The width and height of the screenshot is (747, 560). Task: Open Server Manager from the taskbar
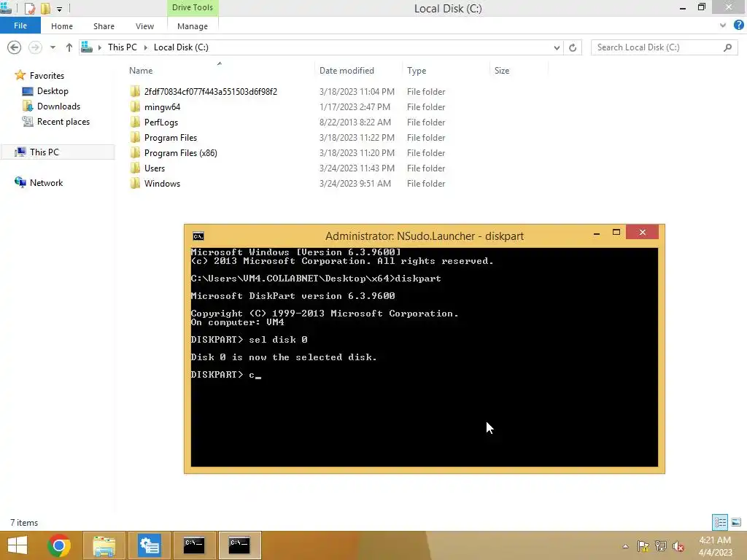click(149, 545)
